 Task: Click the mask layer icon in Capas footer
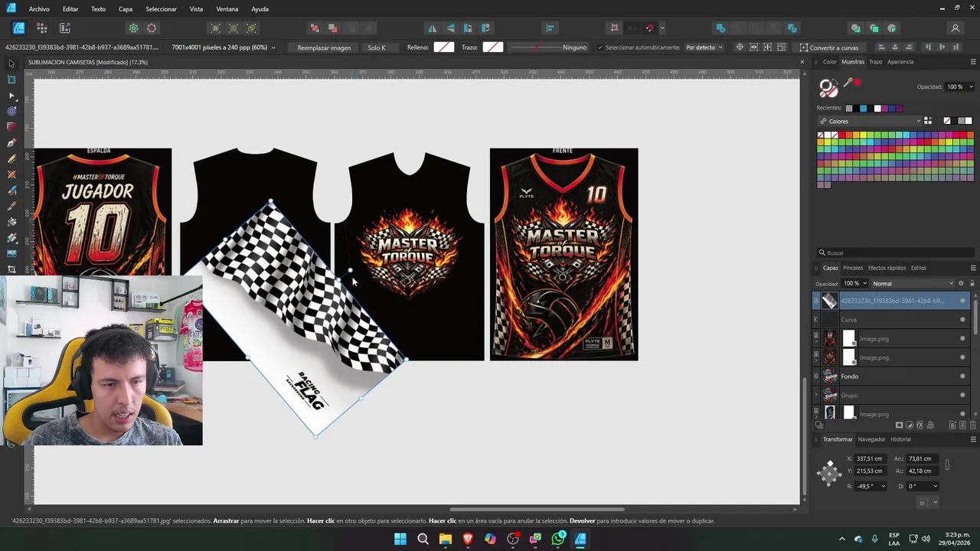click(x=900, y=425)
